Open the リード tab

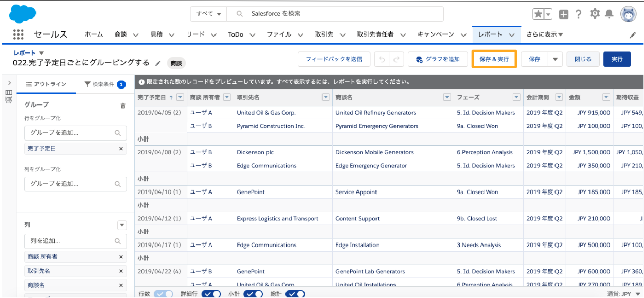[195, 34]
